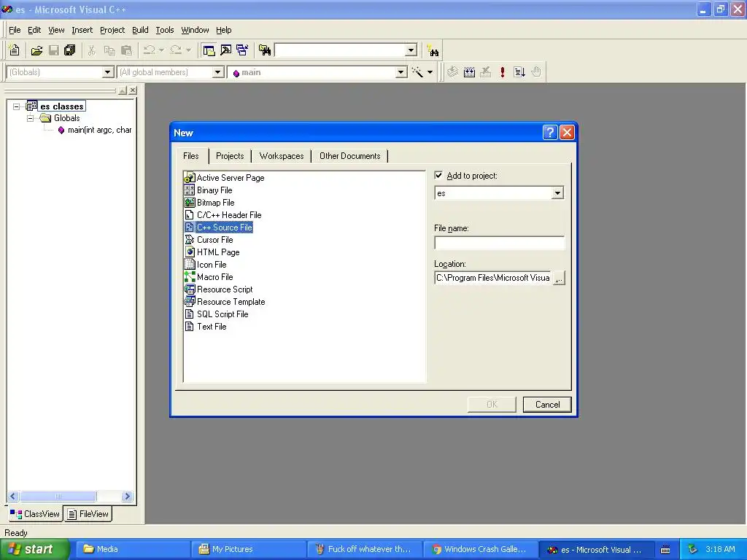Click the Find in Files icon

click(x=264, y=50)
